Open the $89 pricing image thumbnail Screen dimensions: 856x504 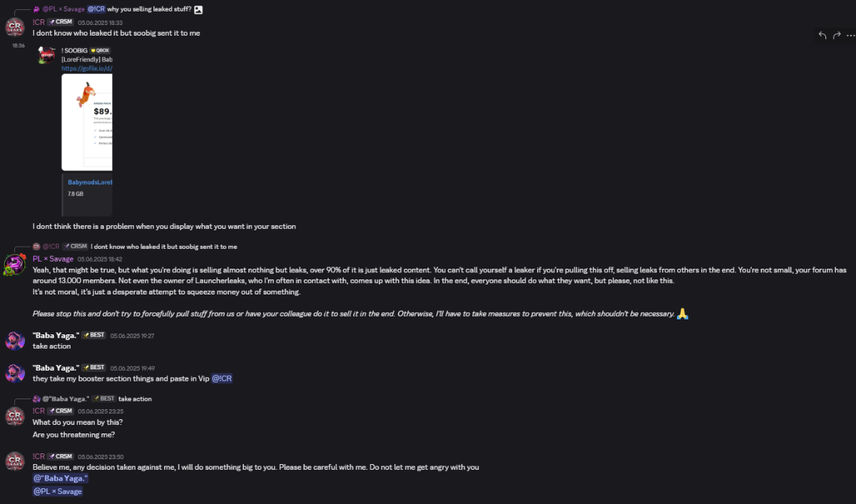pyautogui.click(x=87, y=121)
